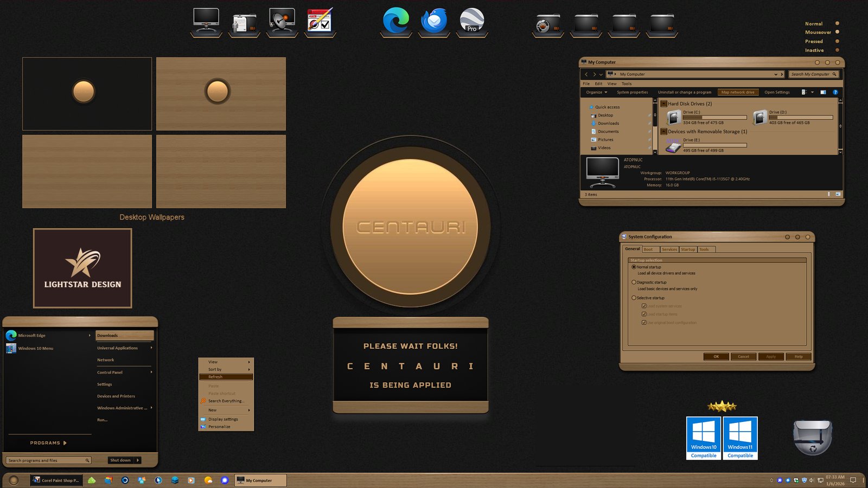Image resolution: width=868 pixels, height=488 pixels.
Task: Choose the Selective startup option
Action: [x=634, y=298]
